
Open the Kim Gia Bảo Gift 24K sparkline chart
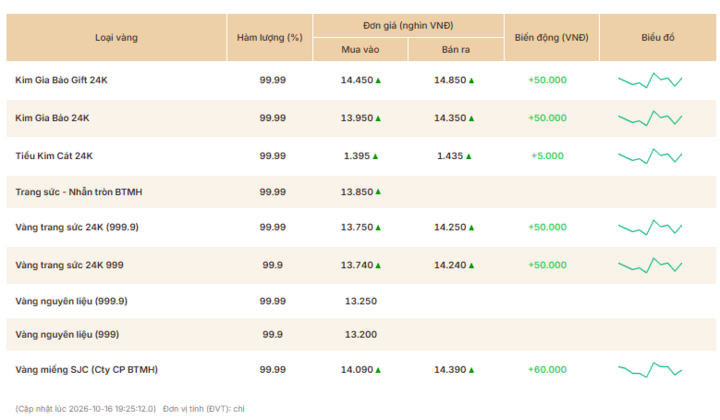[650, 80]
